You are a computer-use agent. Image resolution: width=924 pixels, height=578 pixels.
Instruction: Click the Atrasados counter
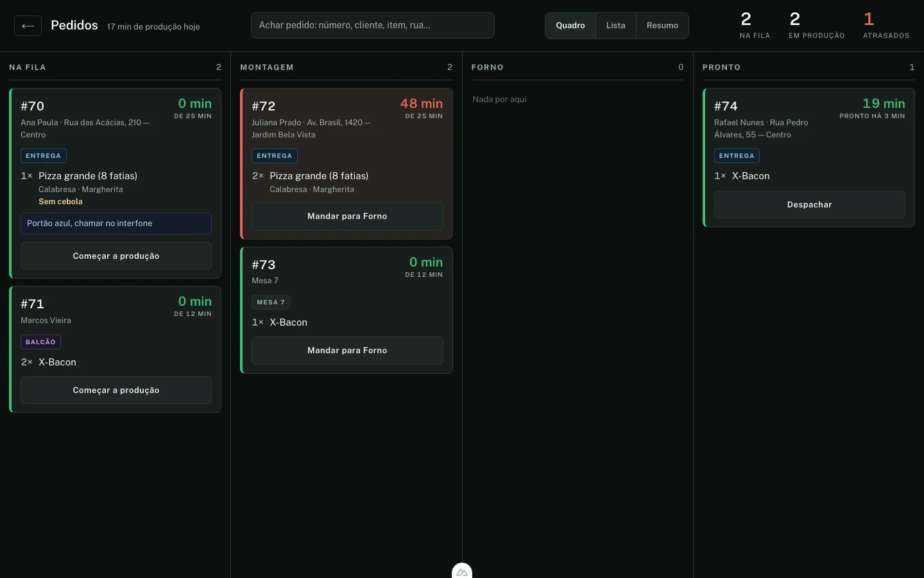pyautogui.click(x=886, y=26)
